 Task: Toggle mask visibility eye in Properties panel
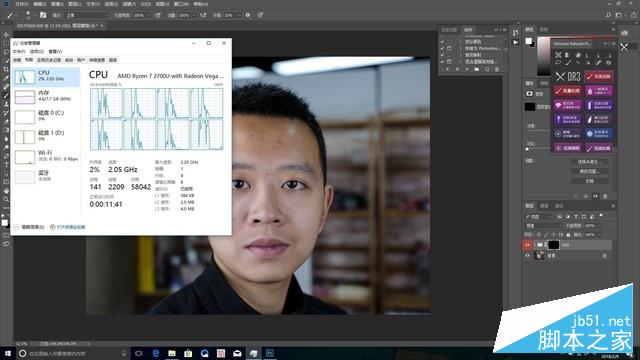pos(596,196)
